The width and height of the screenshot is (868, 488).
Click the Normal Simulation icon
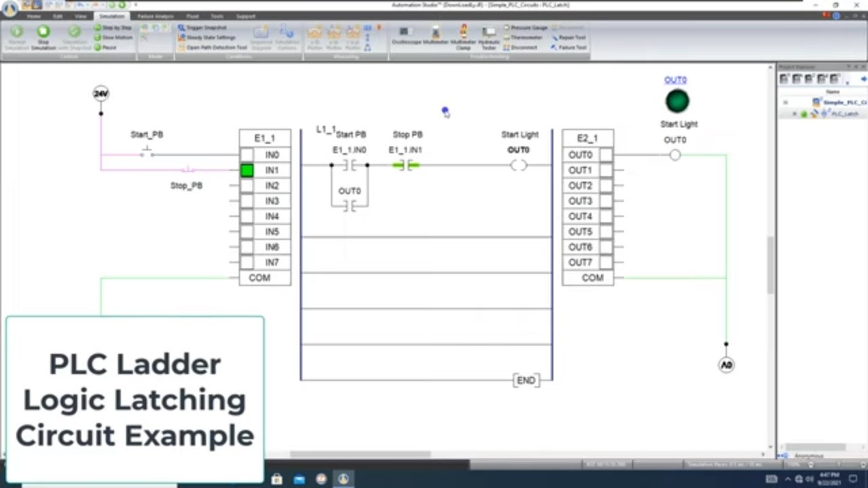click(x=16, y=37)
